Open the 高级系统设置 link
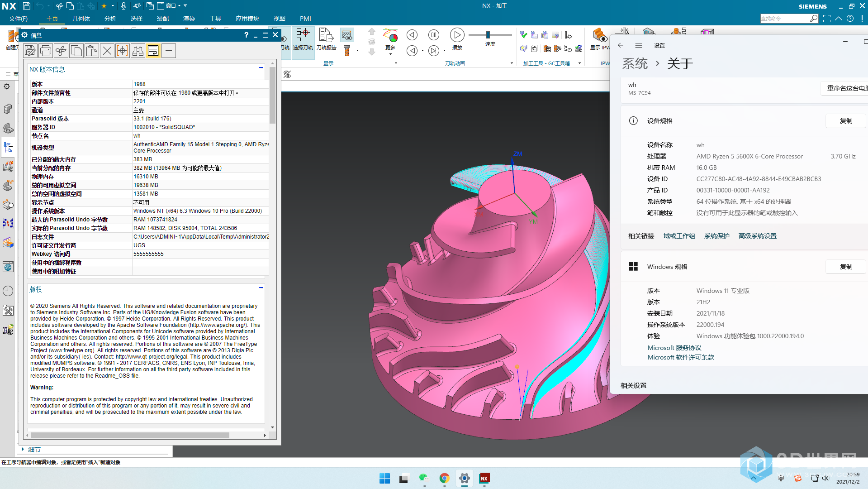The height and width of the screenshot is (489, 868). coord(757,236)
